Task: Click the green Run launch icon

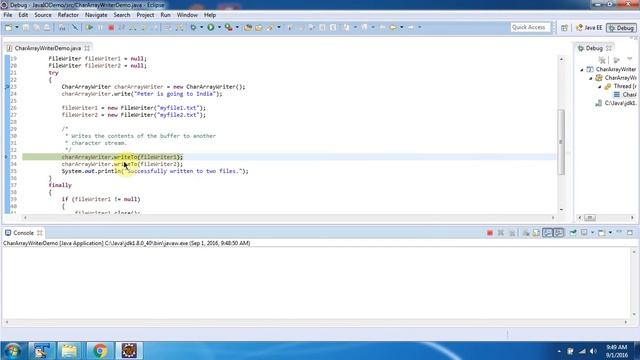Action: point(211,27)
